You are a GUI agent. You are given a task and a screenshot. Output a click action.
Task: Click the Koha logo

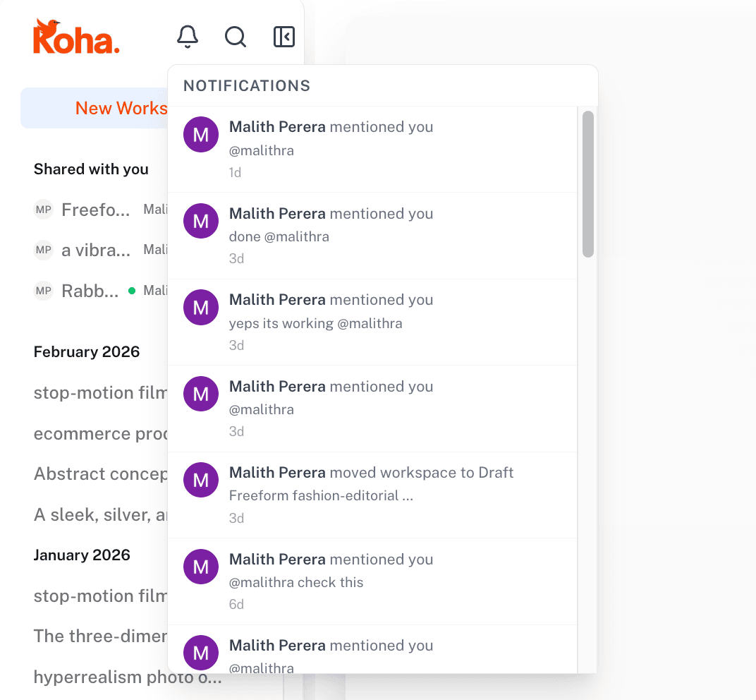point(76,38)
